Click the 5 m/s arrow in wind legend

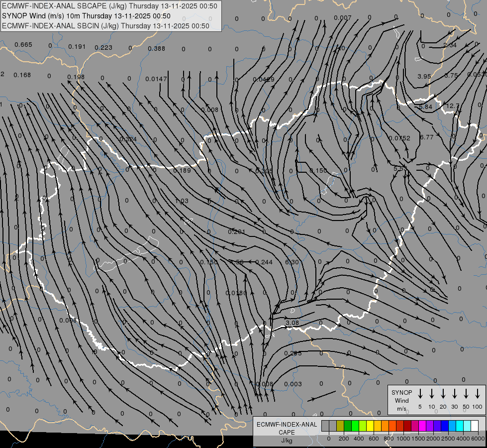(x=420, y=394)
